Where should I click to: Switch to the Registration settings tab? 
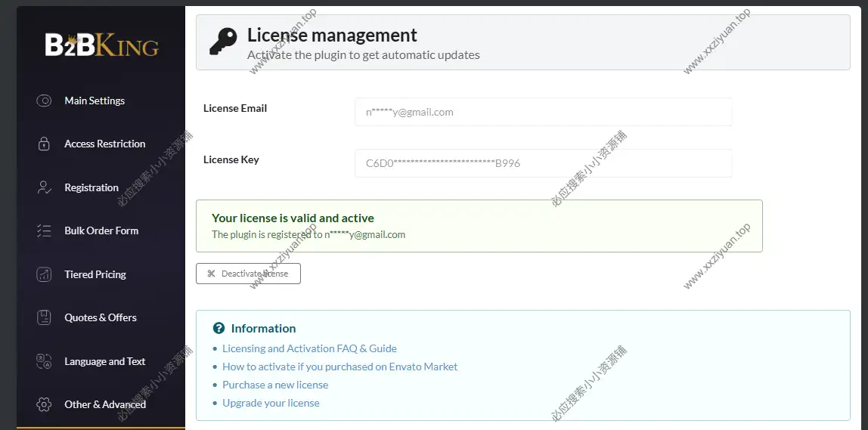(x=91, y=187)
